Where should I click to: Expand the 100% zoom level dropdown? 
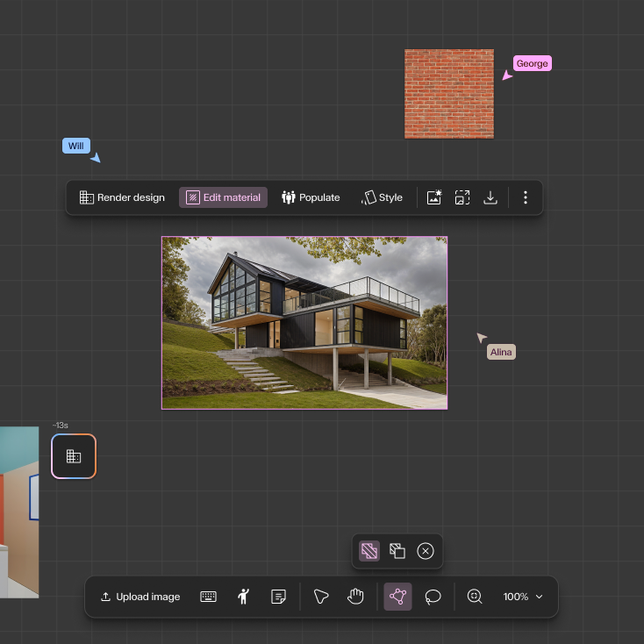click(x=523, y=597)
